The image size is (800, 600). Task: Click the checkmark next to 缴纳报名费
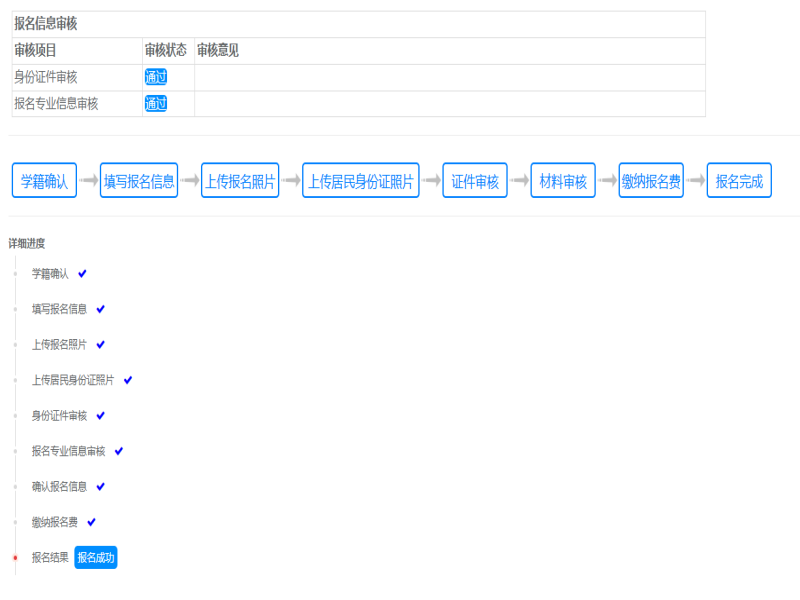click(x=91, y=521)
